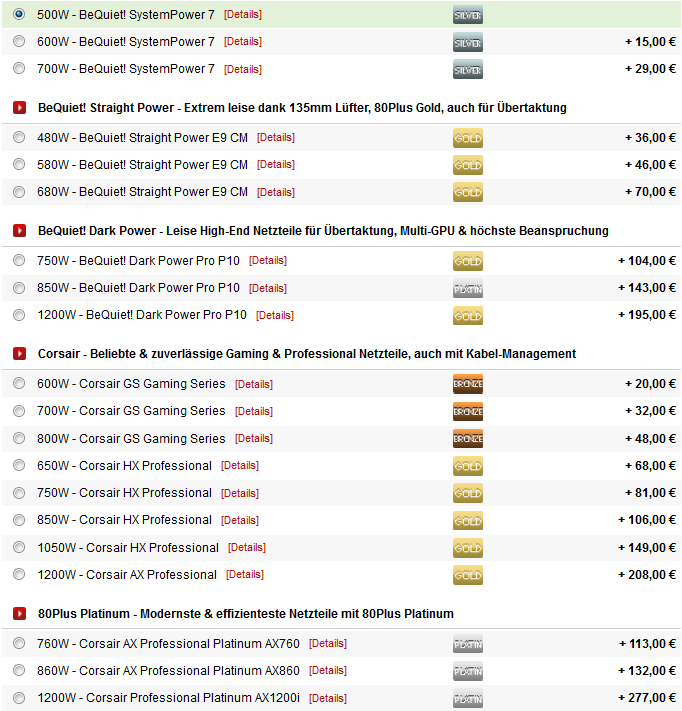Click red arrow icon beside 80Plus Platinum heading
The image size is (682, 711).
point(19,614)
